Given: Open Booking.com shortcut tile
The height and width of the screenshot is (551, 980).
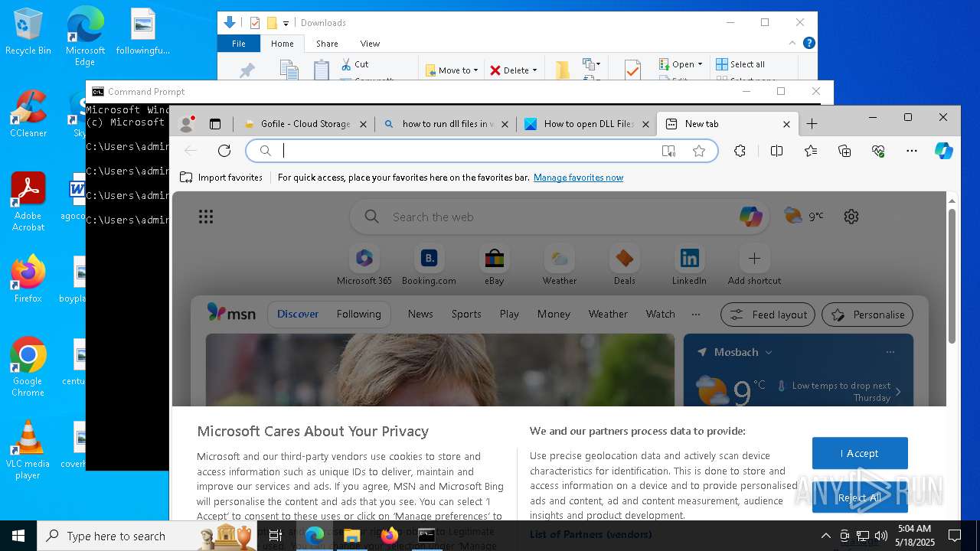Looking at the screenshot, I should point(430,266).
